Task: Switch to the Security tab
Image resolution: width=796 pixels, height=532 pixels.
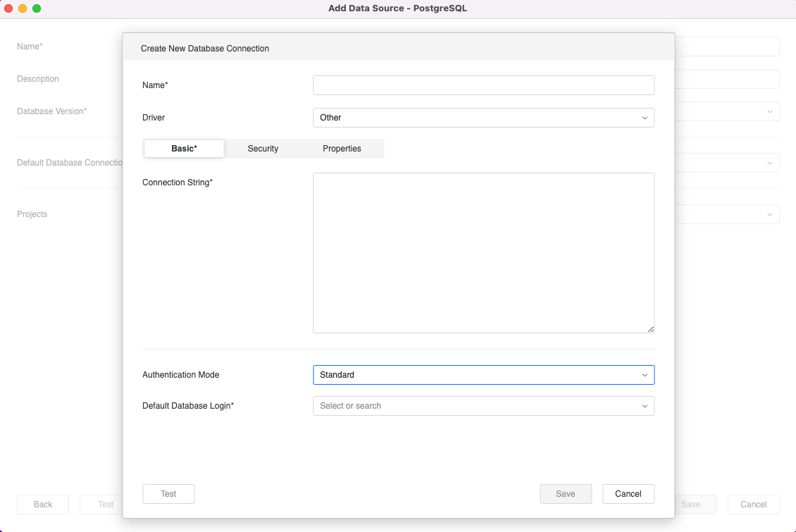Action: click(263, 149)
